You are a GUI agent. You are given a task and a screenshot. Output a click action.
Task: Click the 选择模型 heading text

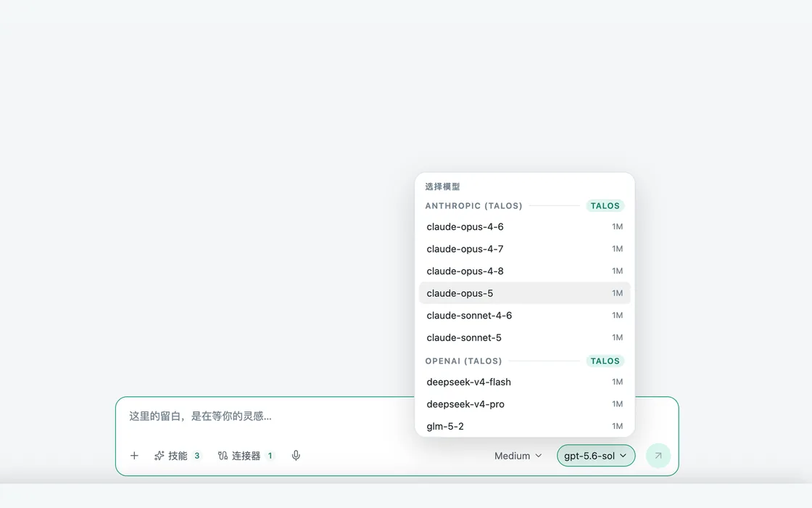tap(442, 187)
